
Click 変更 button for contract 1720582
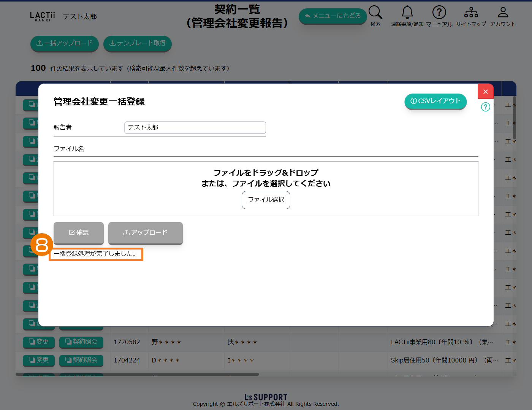pos(39,342)
